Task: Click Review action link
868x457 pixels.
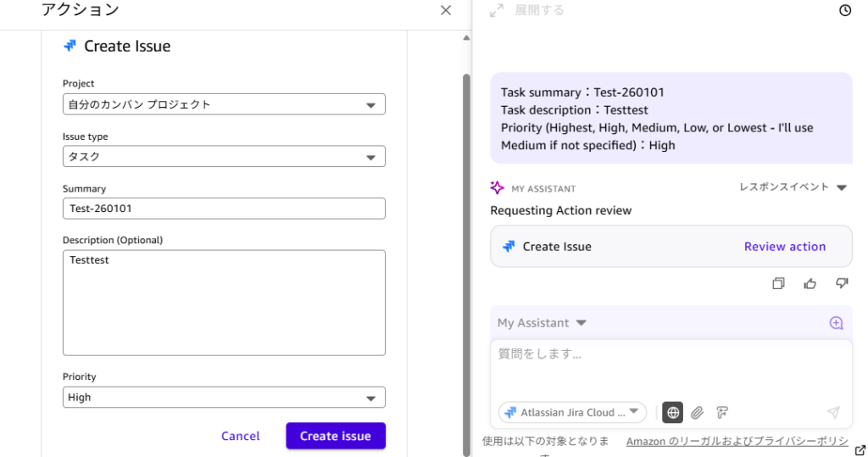Action: 784,247
